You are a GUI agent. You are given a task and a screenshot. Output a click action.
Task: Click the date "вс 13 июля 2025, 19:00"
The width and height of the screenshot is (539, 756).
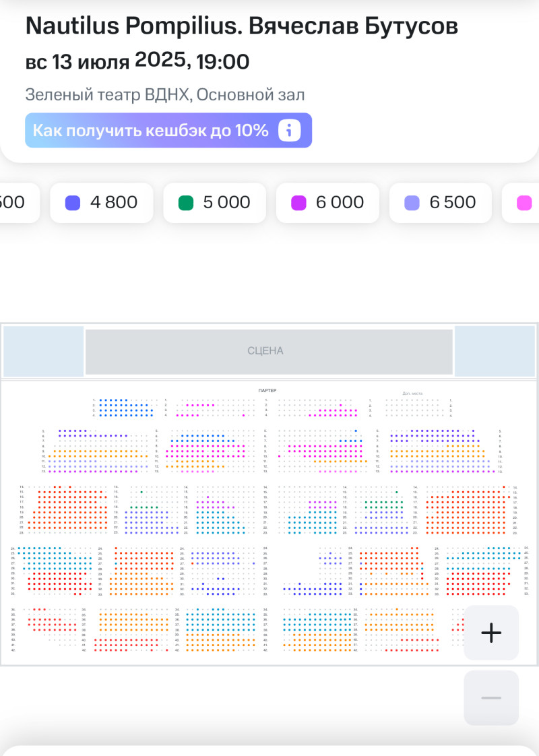[x=137, y=62]
